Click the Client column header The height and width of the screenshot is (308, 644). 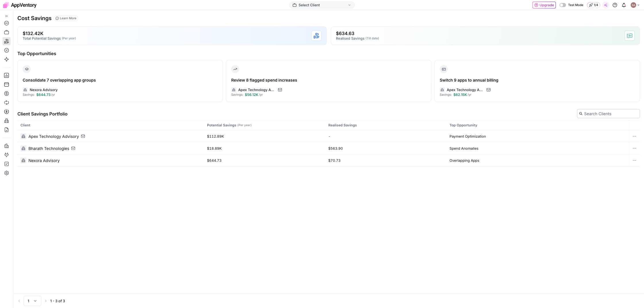pyautogui.click(x=25, y=125)
